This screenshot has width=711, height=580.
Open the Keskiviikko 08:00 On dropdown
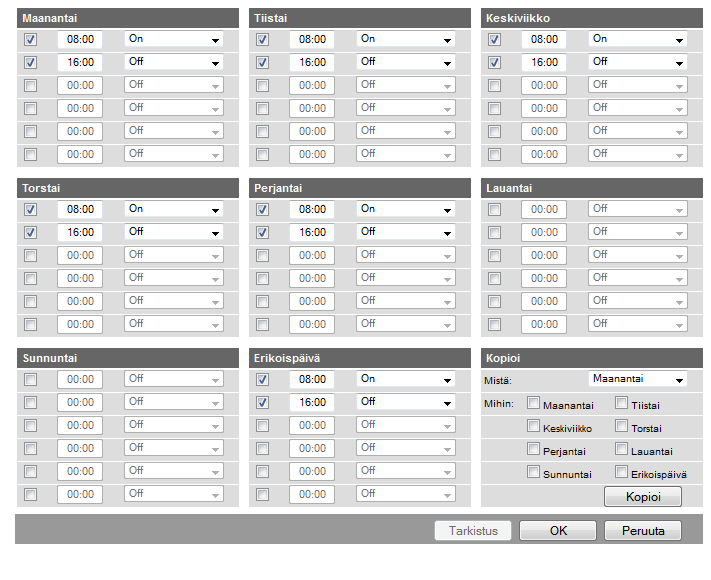638,39
